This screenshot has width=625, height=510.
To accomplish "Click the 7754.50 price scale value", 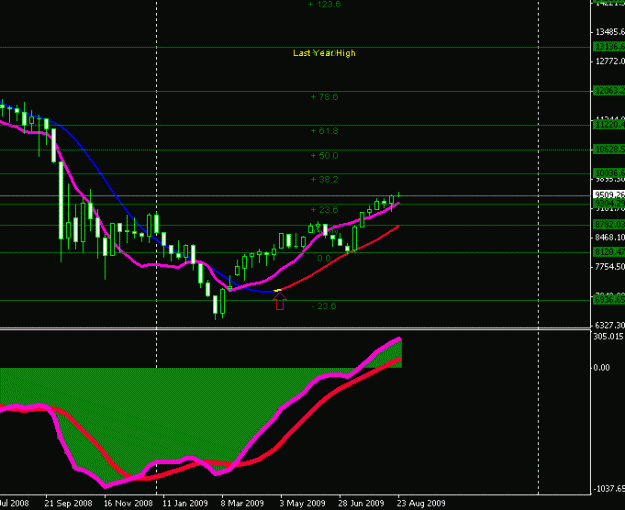I will pyautogui.click(x=610, y=267).
